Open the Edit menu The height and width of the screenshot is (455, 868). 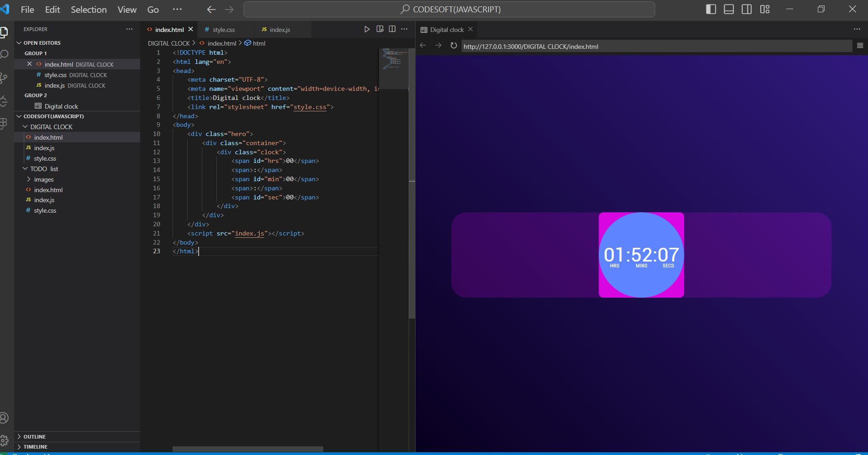(53, 10)
